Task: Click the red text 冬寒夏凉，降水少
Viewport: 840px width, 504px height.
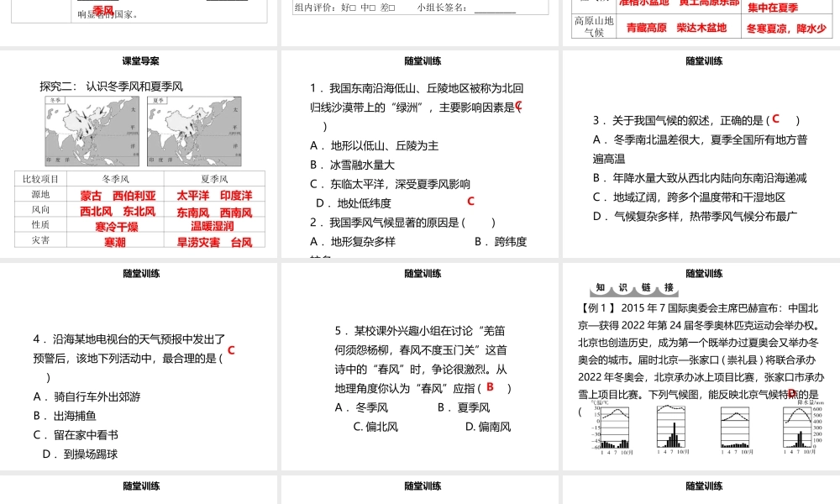Action: [786, 29]
